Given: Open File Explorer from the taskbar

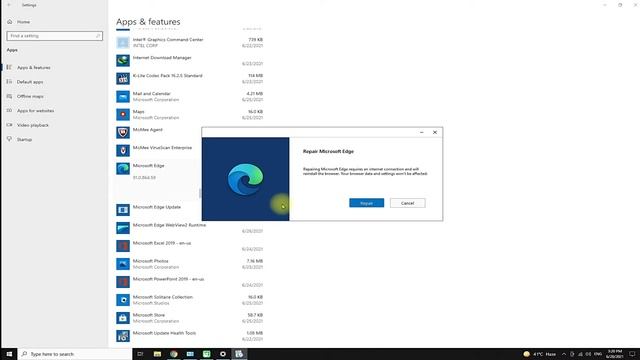Looking at the screenshot, I should tap(157, 354).
